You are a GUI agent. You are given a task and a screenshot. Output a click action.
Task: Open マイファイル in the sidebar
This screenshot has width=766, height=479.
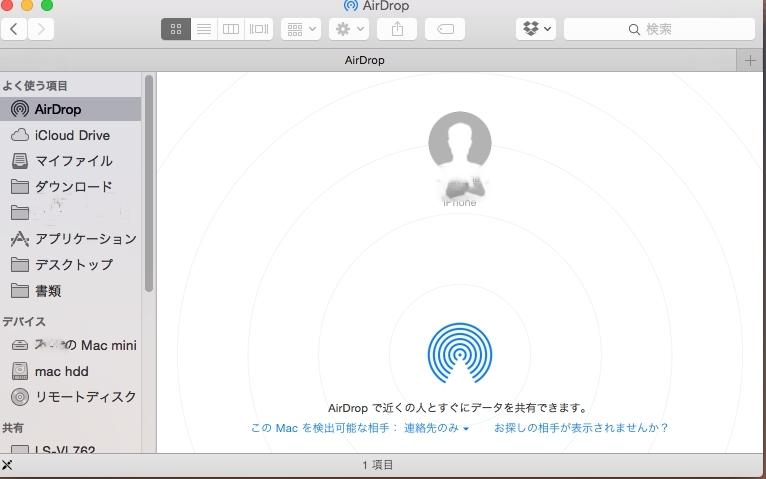pos(71,161)
